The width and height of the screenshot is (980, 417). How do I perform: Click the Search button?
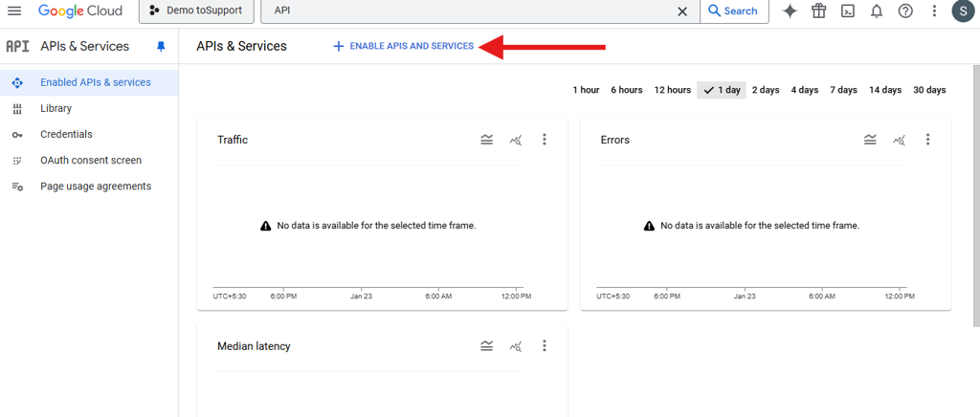click(734, 11)
